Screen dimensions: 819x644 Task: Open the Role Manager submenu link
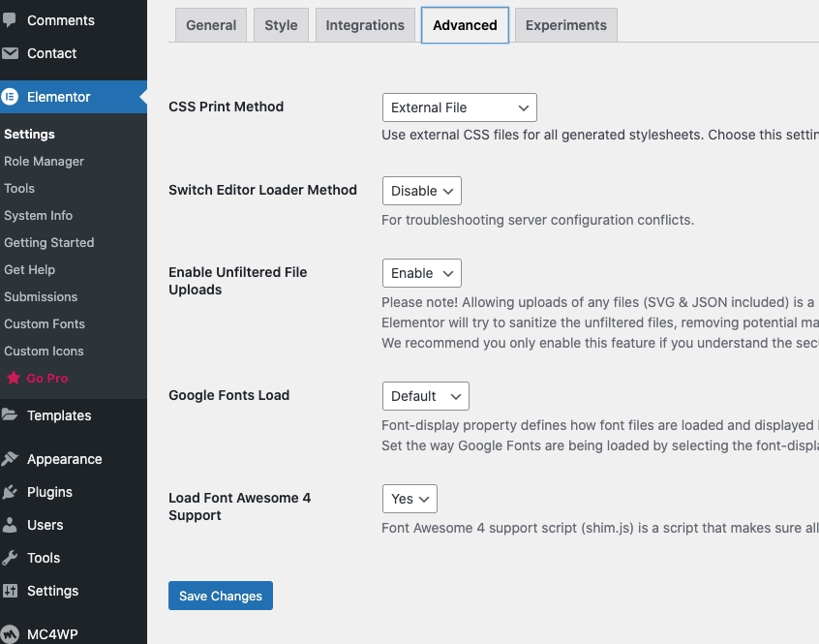pos(44,162)
